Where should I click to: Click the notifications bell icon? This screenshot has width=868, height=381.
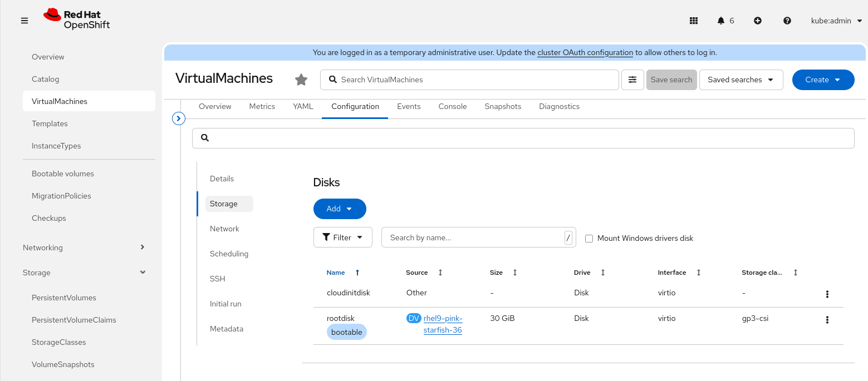pyautogui.click(x=721, y=21)
